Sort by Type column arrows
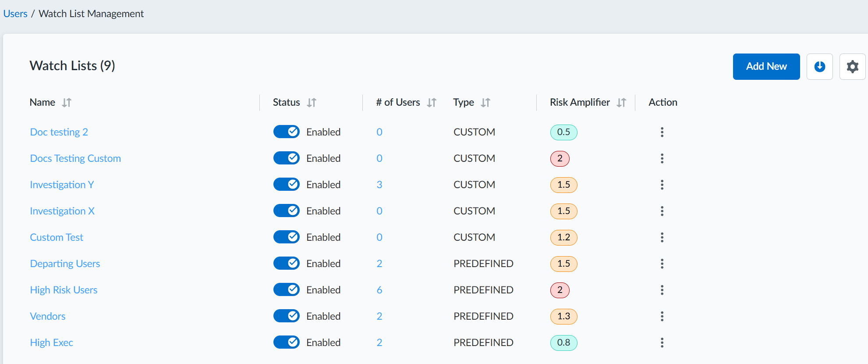868x364 pixels. tap(485, 103)
